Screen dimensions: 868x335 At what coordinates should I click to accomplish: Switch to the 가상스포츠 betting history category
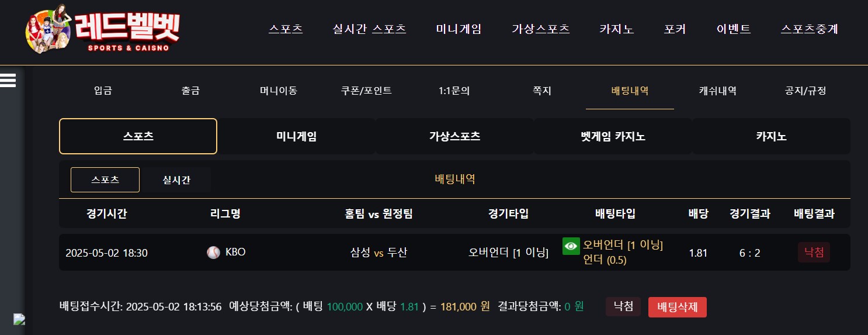point(454,136)
